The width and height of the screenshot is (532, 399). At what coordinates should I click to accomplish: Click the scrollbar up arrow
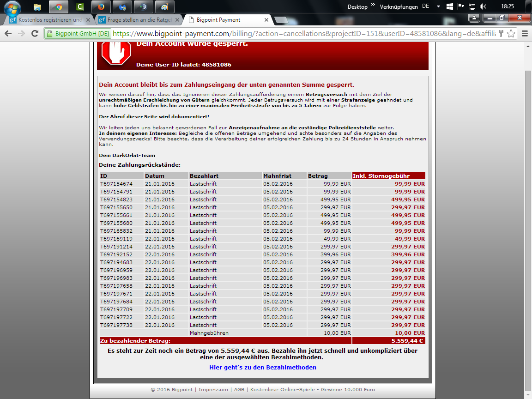[528, 46]
